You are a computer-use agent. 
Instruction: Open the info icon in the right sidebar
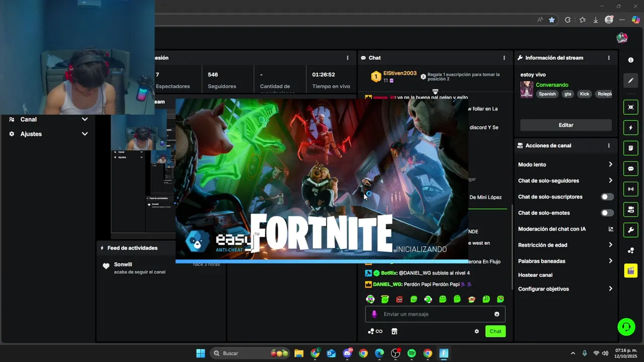pyautogui.click(x=630, y=60)
